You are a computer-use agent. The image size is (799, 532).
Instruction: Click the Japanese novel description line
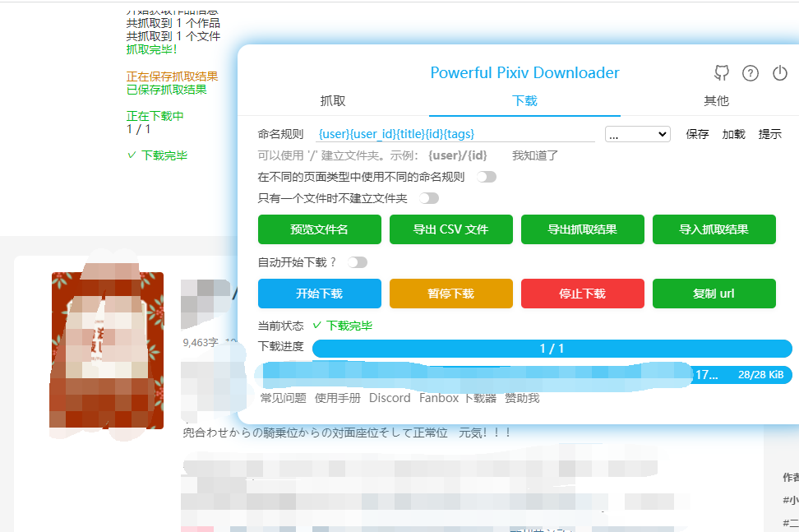347,433
